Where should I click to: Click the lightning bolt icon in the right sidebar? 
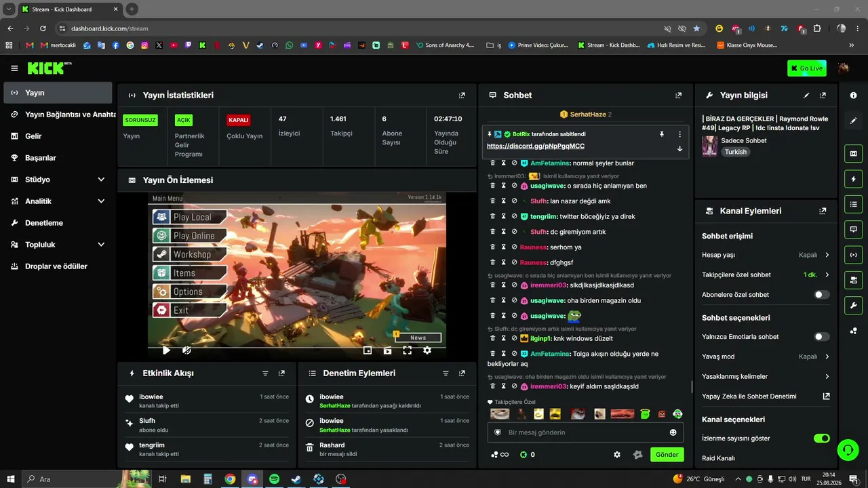click(853, 179)
